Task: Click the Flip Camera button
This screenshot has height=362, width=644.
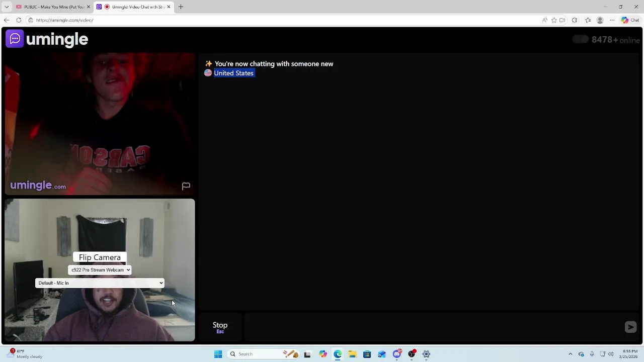Action: point(100,257)
